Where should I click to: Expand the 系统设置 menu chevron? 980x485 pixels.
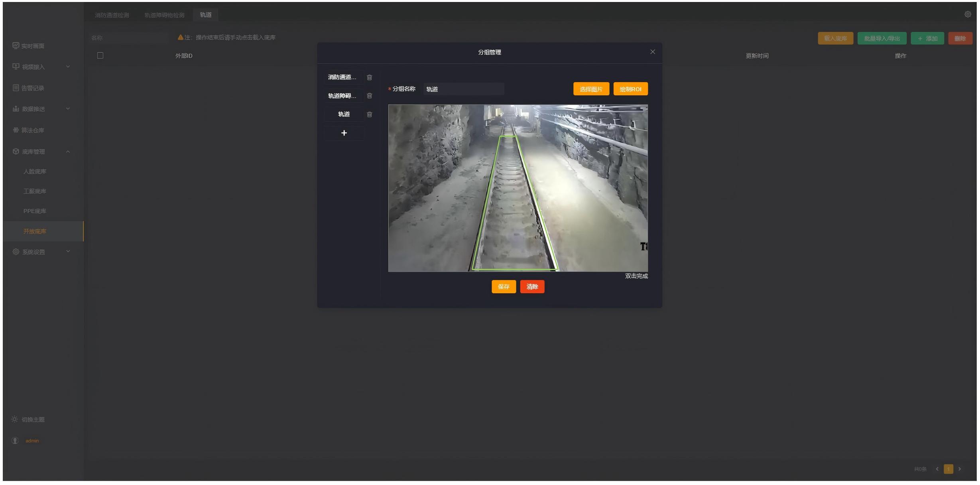[x=68, y=251]
